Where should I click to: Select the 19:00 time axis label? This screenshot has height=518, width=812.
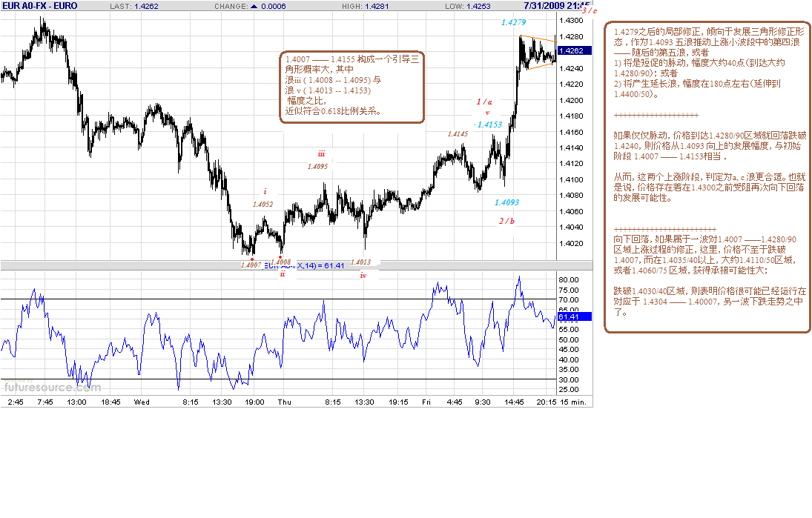coord(254,402)
